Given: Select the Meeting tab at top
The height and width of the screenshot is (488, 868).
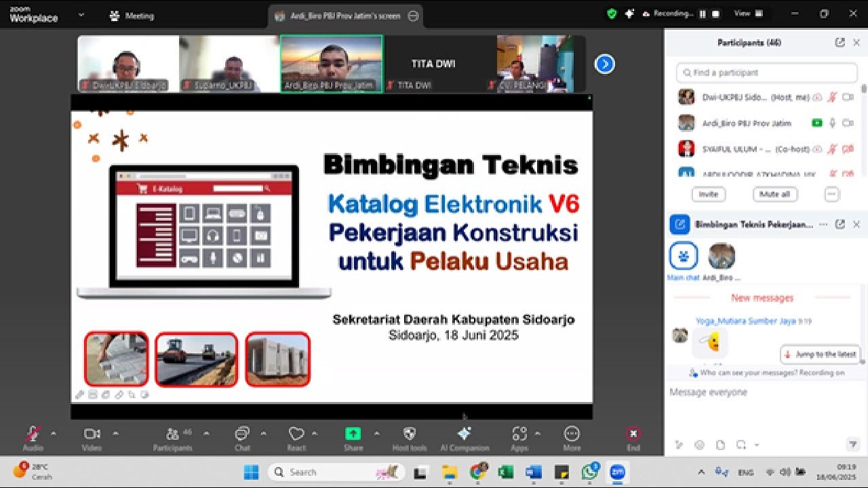Looking at the screenshot, I should pyautogui.click(x=132, y=16).
